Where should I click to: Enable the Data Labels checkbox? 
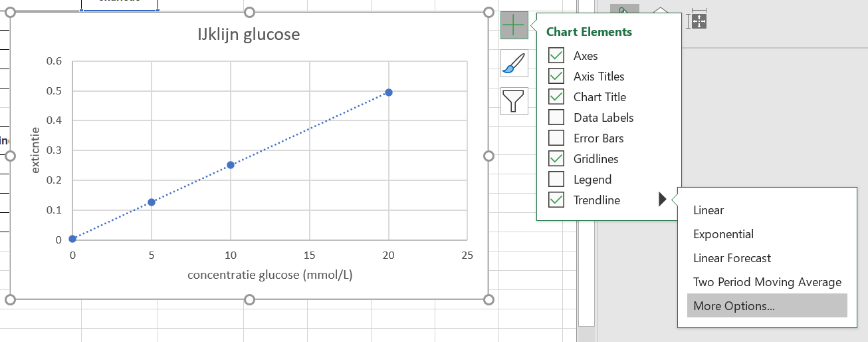pyautogui.click(x=556, y=118)
